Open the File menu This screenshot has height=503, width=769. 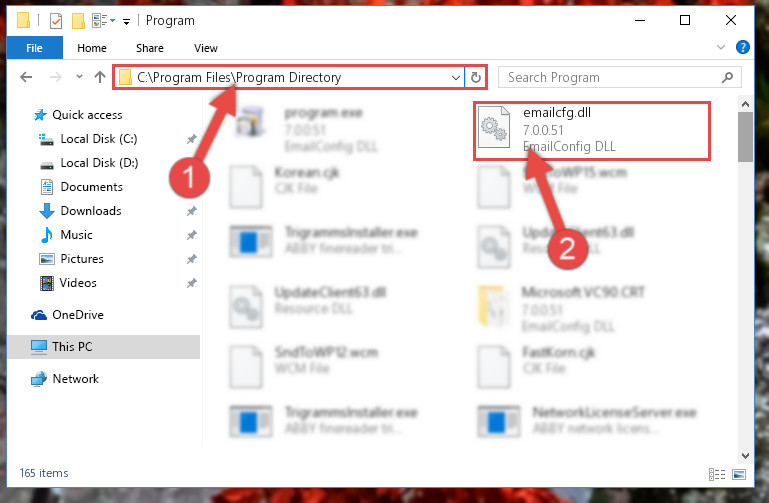point(34,48)
